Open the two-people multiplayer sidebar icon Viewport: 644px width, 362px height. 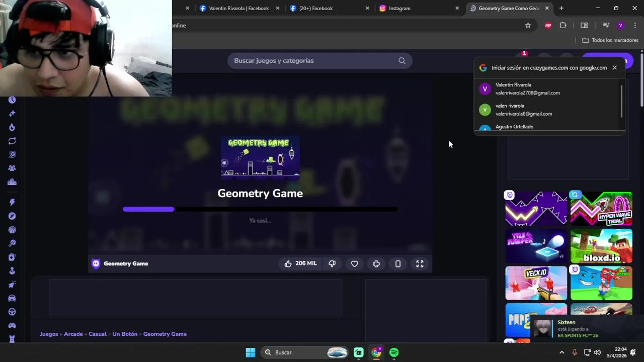click(x=12, y=168)
